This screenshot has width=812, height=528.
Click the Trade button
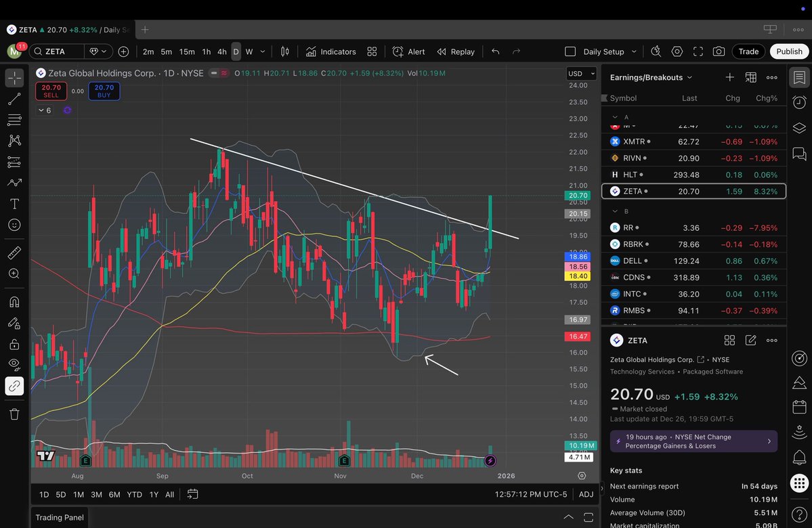point(748,51)
